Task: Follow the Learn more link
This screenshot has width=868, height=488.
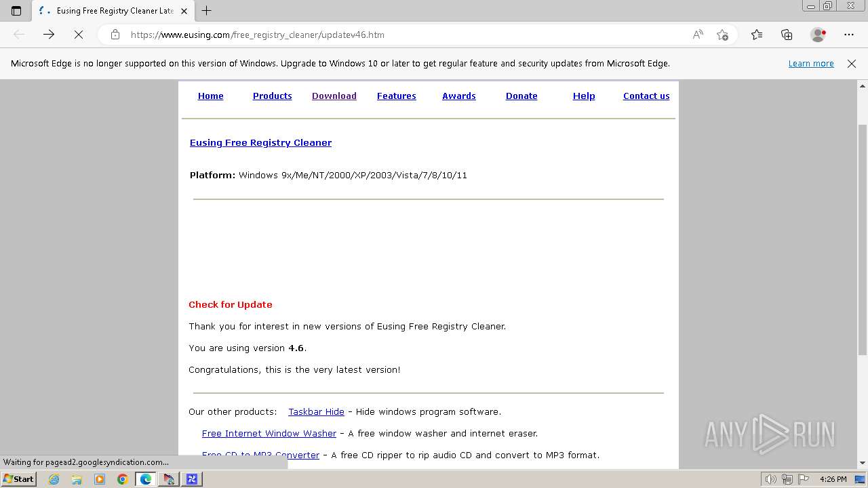Action: pos(811,64)
